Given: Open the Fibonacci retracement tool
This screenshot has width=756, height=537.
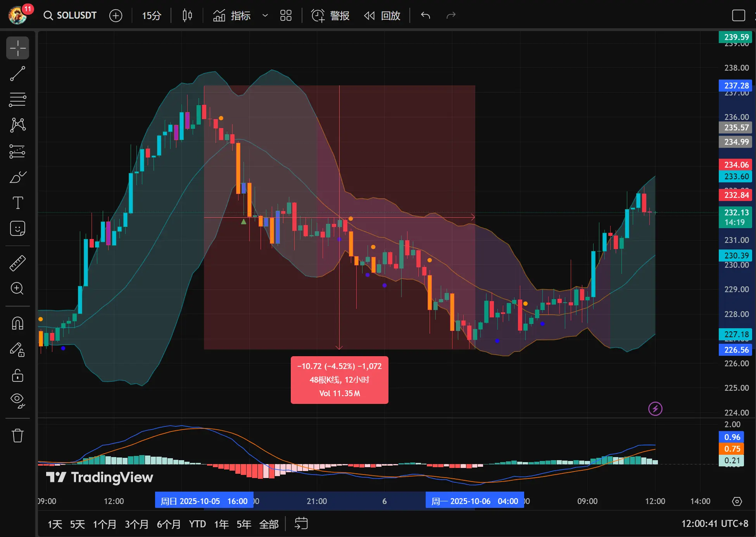Looking at the screenshot, I should click(x=17, y=99).
